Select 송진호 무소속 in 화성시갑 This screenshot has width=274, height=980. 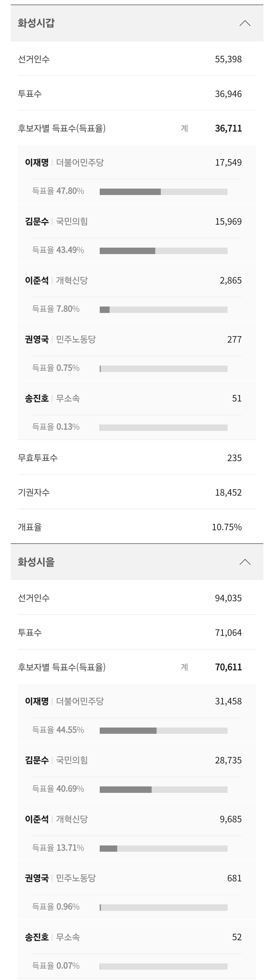37,398
